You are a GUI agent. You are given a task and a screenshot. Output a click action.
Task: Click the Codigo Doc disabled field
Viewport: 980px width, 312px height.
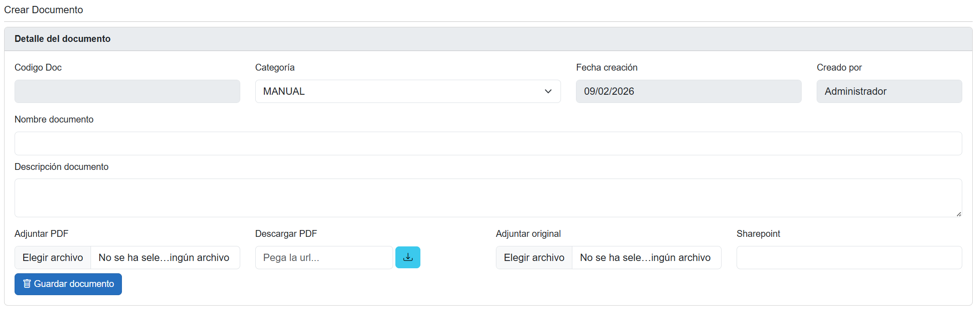(x=127, y=92)
